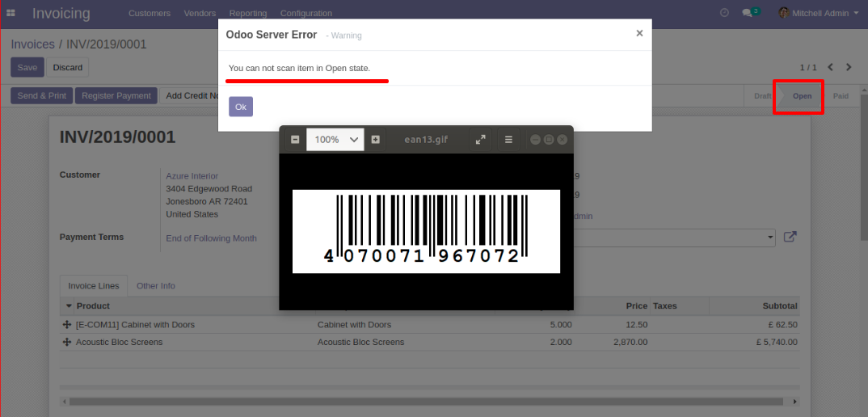Click the Invoicing app title

[61, 13]
